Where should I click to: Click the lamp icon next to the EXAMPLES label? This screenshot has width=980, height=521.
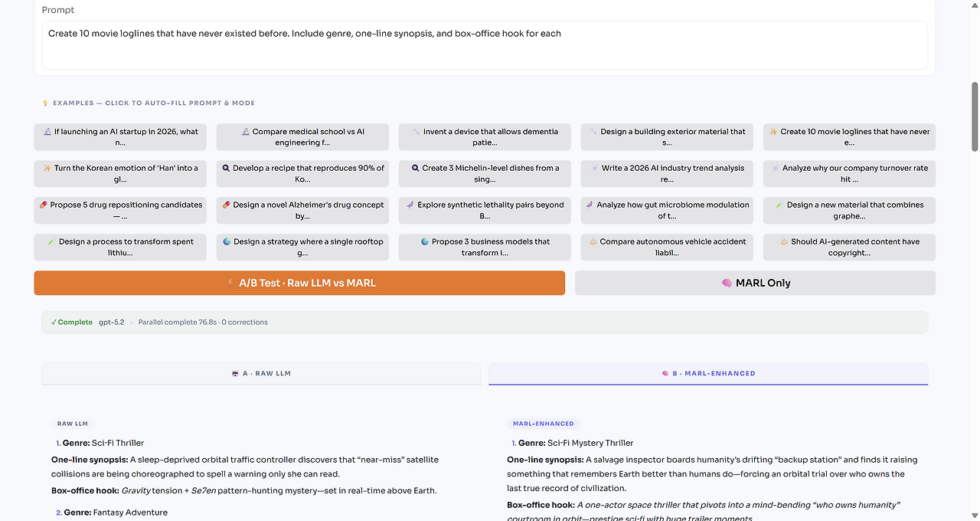pos(44,103)
